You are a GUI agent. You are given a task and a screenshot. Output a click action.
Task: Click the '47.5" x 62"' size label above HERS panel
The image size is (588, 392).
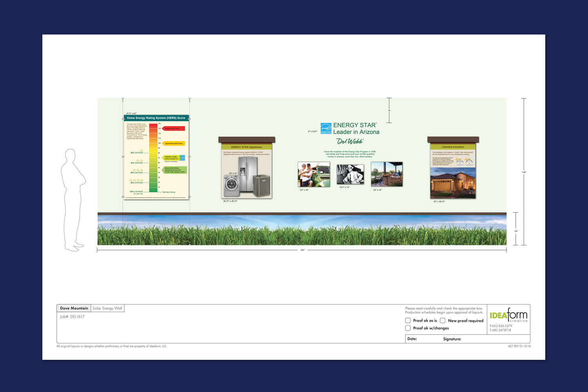click(x=131, y=113)
